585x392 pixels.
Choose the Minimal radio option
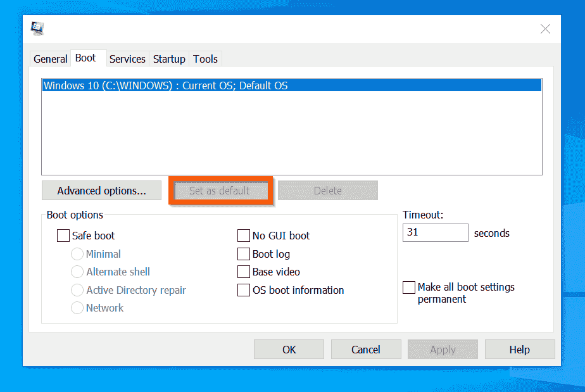(77, 254)
